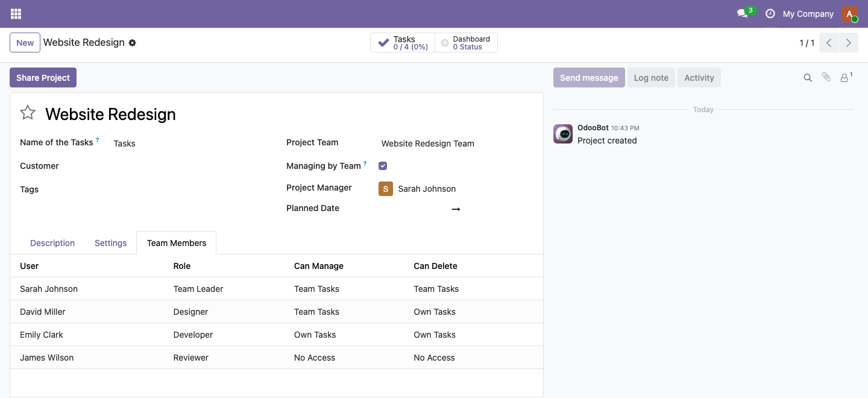Click the 1 / 1 pager counter

[x=807, y=43]
